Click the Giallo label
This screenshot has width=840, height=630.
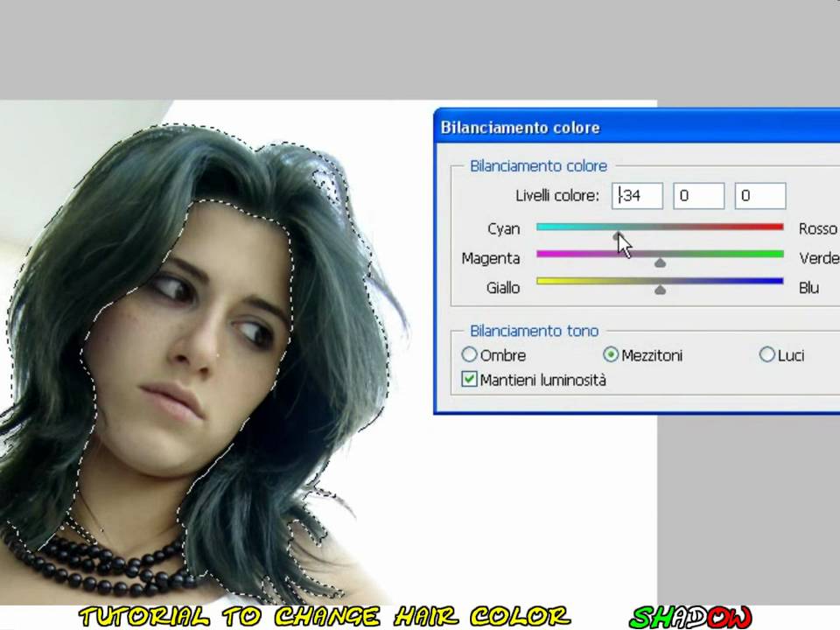503,288
